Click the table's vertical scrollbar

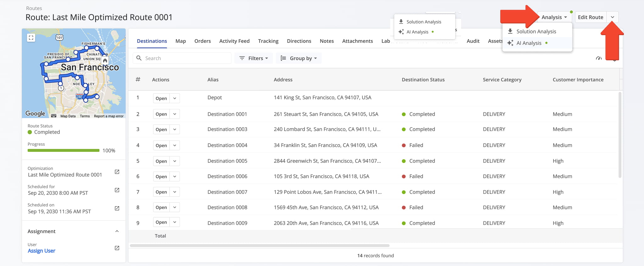(x=620, y=135)
